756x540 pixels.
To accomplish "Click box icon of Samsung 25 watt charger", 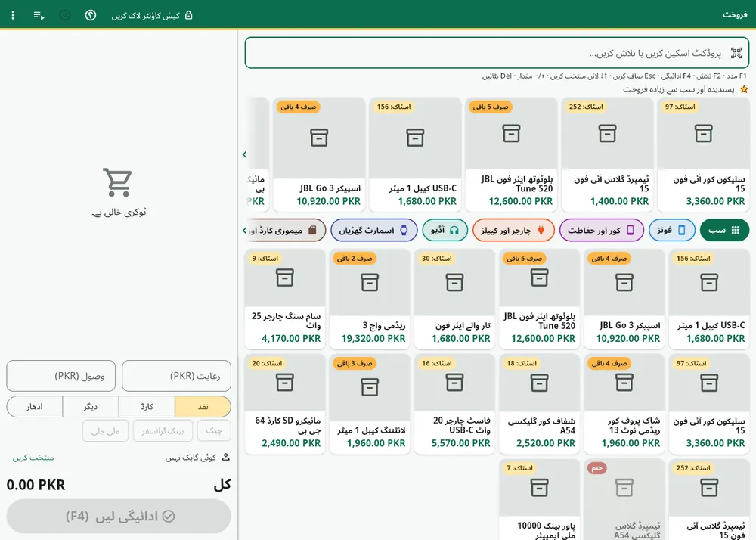I will pos(285,278).
